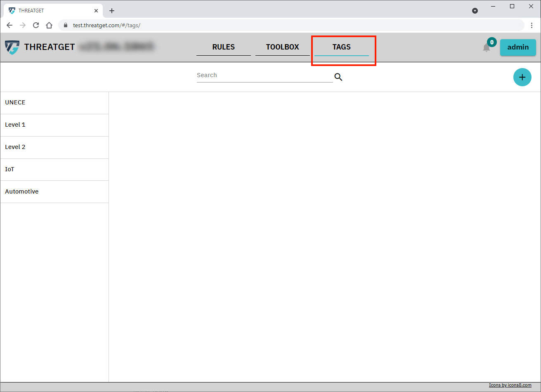541x392 pixels.
Task: Minimize the Chrome window
Action: [x=493, y=6]
